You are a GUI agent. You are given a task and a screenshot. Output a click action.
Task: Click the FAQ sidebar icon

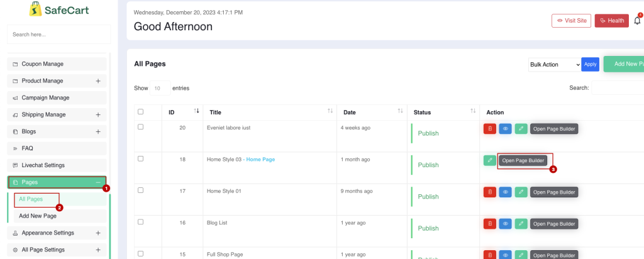[x=15, y=148]
